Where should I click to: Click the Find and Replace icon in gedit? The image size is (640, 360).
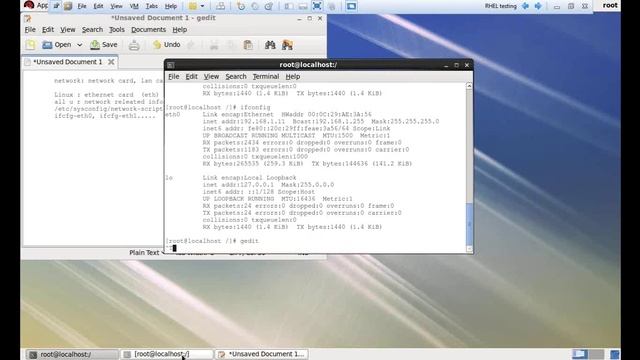click(287, 45)
